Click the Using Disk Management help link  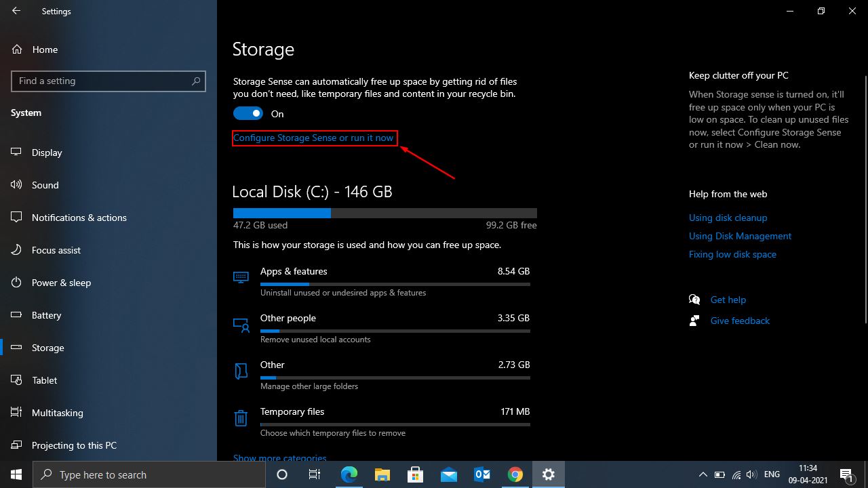[740, 236]
